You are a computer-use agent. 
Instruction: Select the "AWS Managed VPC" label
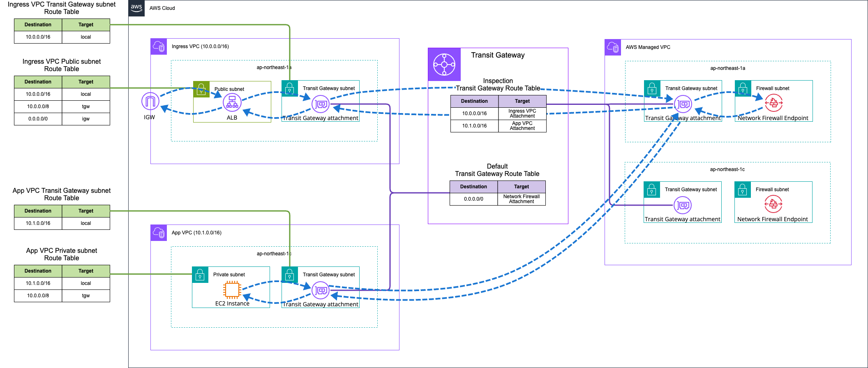(x=648, y=47)
